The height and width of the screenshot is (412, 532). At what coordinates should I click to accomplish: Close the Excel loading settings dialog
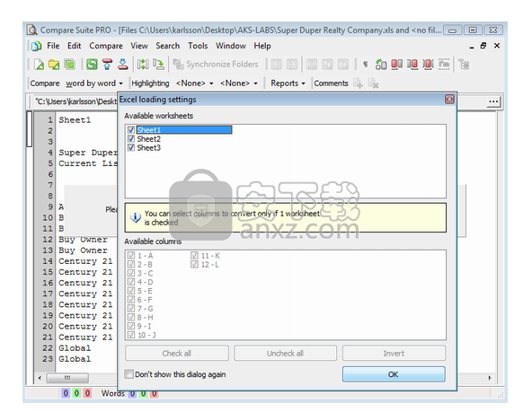point(449,100)
